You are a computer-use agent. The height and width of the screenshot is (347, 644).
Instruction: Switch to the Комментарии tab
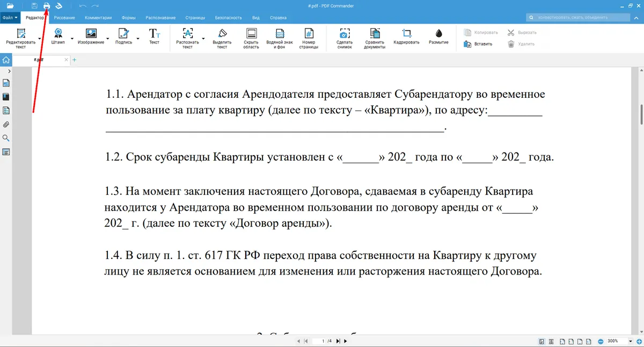98,18
